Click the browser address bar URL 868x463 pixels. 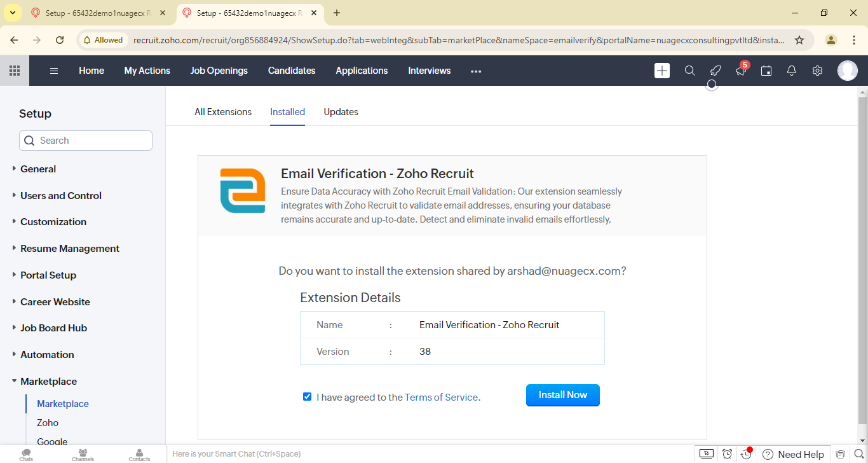459,39
